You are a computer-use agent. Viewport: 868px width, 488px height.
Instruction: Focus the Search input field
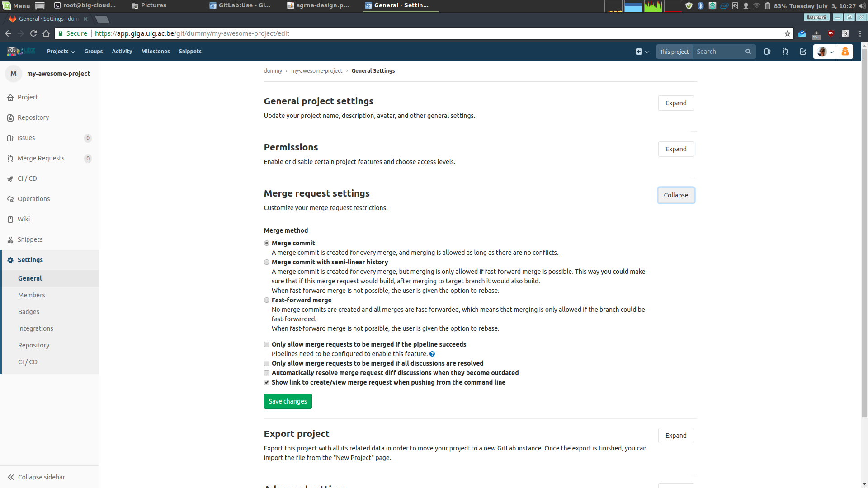(x=719, y=52)
